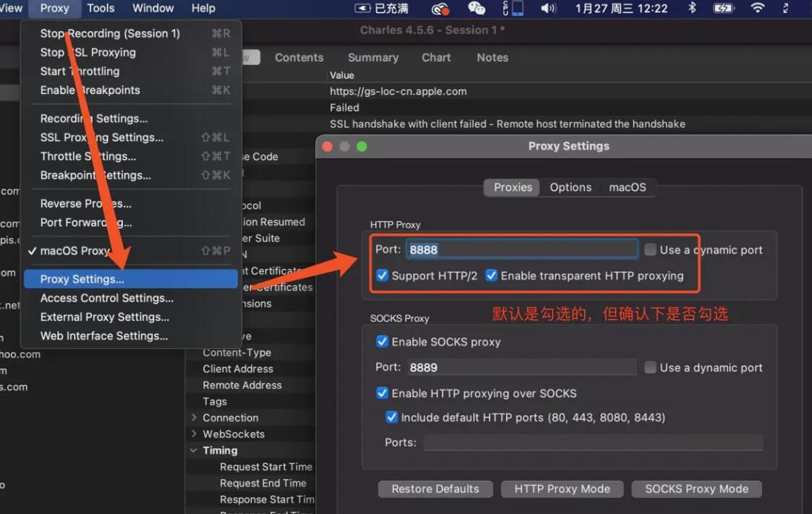812x514 pixels.
Task: Open Port Forwarding... menu item
Action: pyautogui.click(x=130, y=223)
